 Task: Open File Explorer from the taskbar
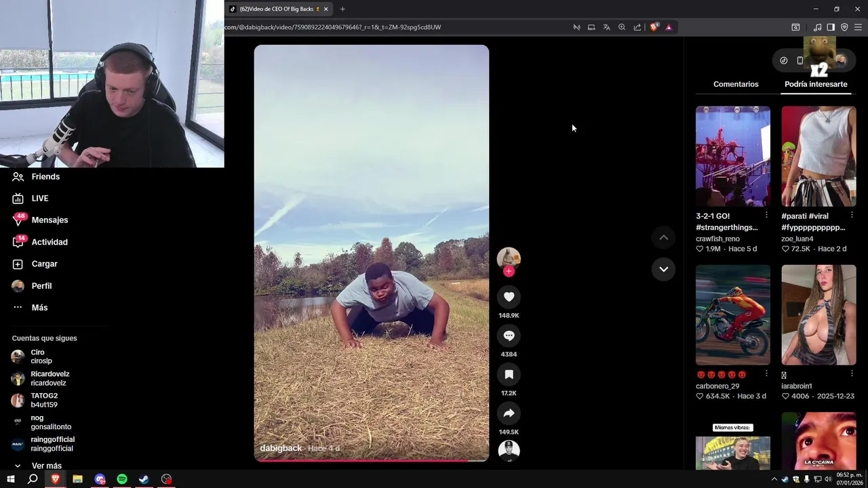pos(77,479)
